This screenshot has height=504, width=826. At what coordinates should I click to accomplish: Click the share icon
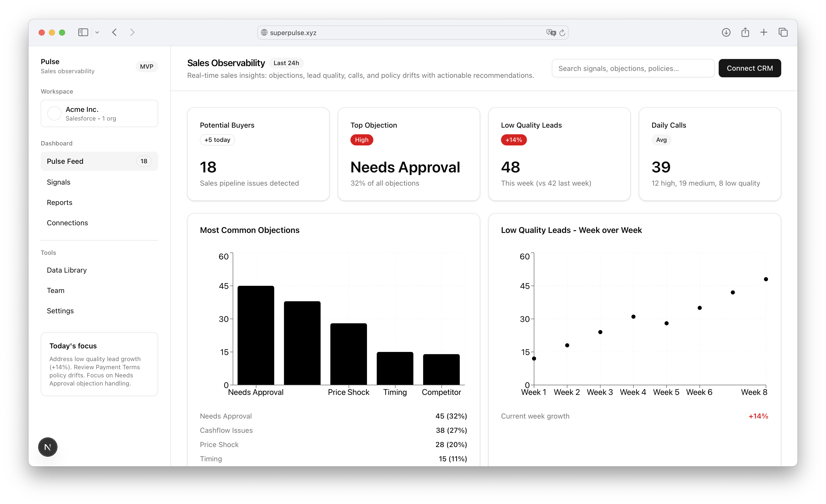[x=745, y=33]
